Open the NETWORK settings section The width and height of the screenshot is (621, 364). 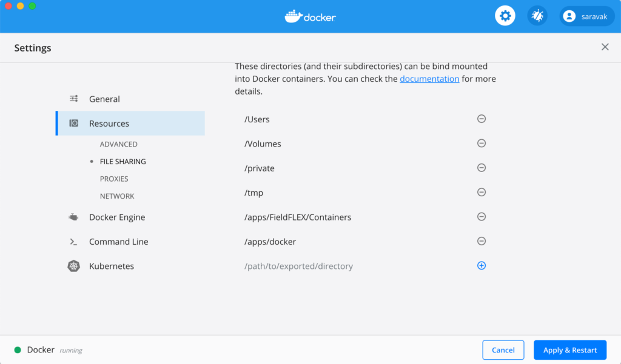pyautogui.click(x=116, y=196)
